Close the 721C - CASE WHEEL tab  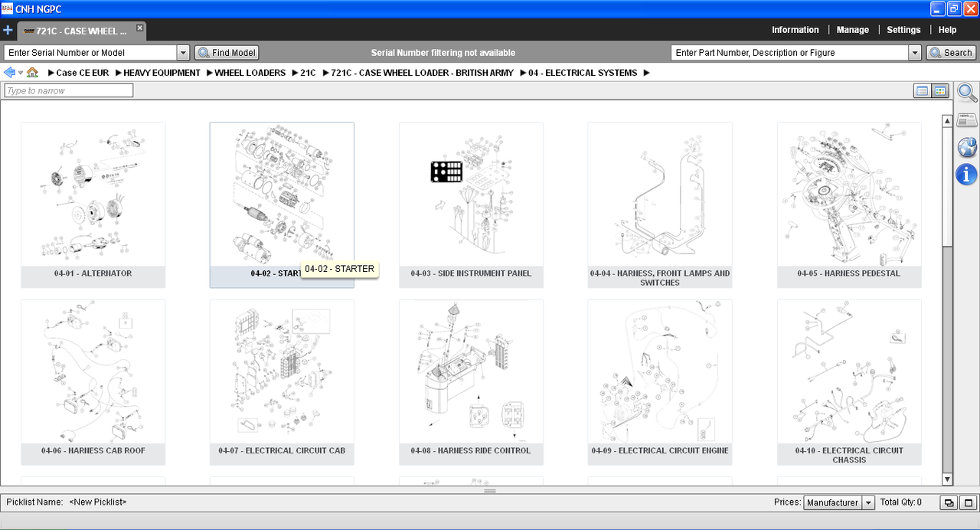[139, 28]
